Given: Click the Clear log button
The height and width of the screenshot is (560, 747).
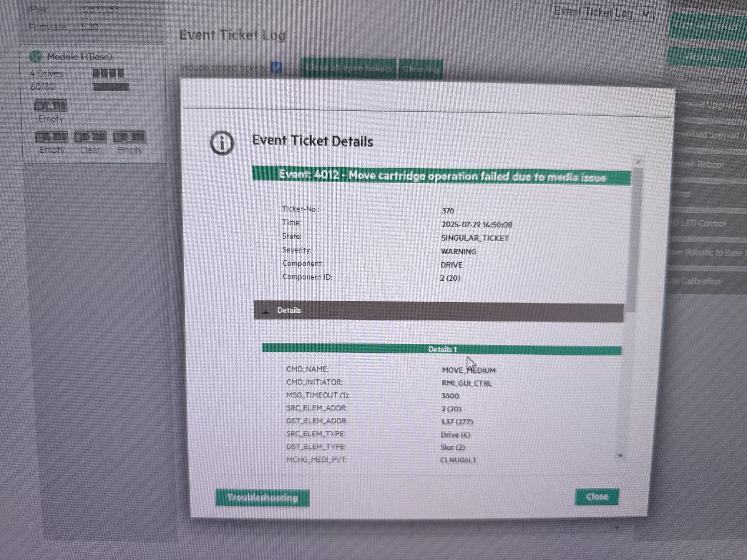Looking at the screenshot, I should coord(420,69).
